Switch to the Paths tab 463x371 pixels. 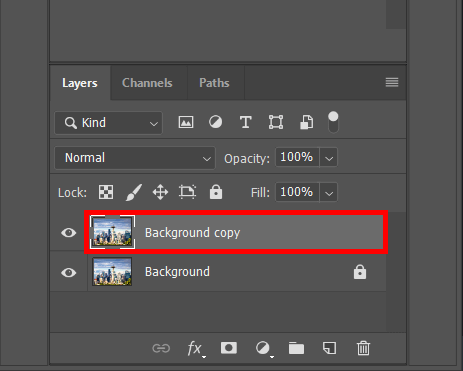(x=214, y=83)
